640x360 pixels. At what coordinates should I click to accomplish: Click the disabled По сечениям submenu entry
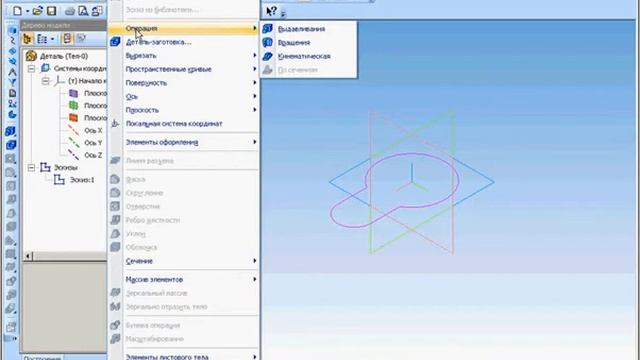point(309,70)
